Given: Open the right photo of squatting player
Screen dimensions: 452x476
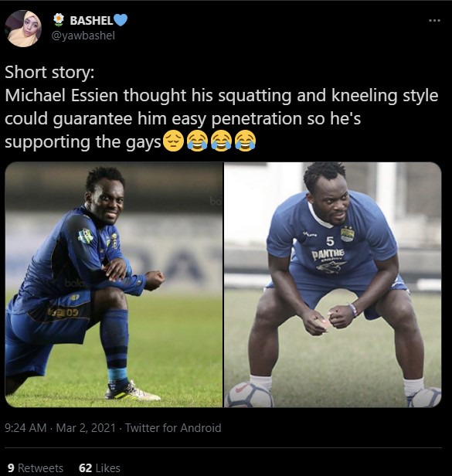Looking at the screenshot, I should (333, 284).
